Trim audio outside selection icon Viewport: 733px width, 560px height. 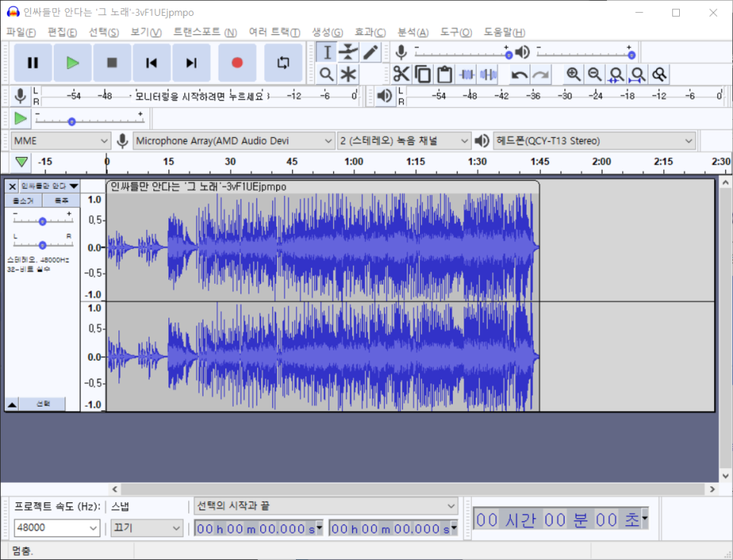tap(467, 74)
